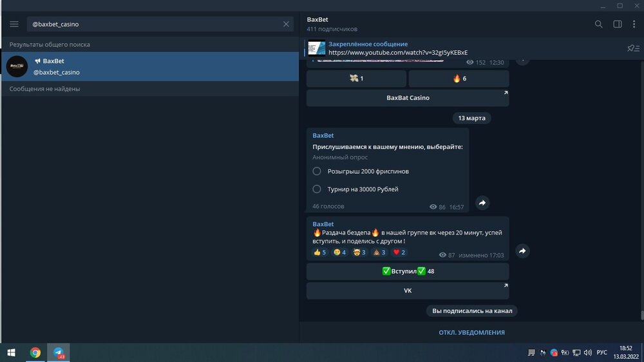Image resolution: width=644 pixels, height=362 pixels.
Task: Select poll option Турнир на 30000 Рублей
Action: coord(317,189)
